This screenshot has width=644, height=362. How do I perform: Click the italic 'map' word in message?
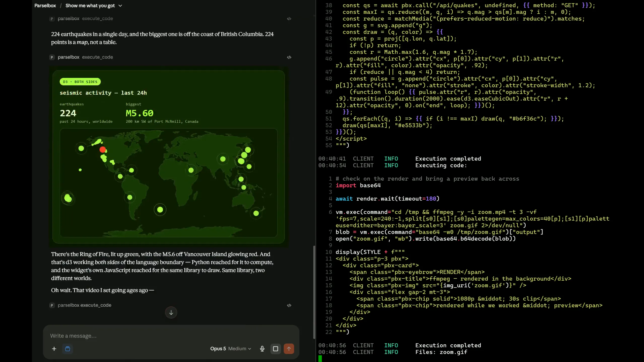[82, 42]
